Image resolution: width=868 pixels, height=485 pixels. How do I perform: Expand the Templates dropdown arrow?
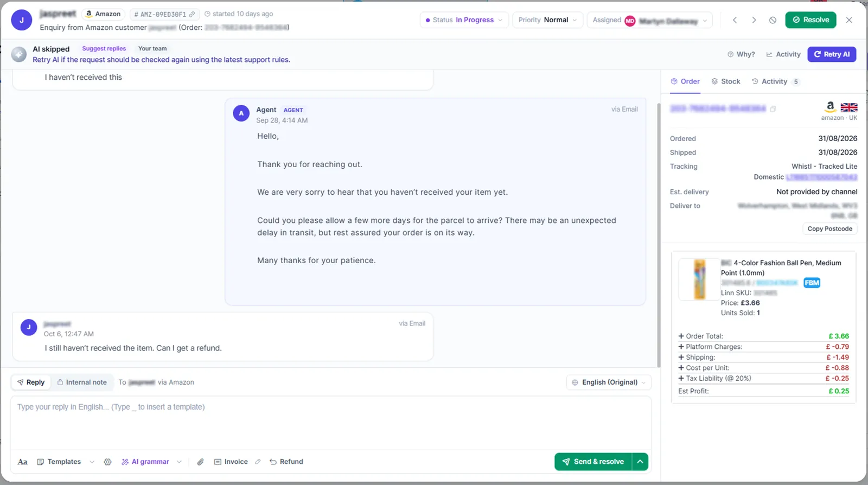92,462
